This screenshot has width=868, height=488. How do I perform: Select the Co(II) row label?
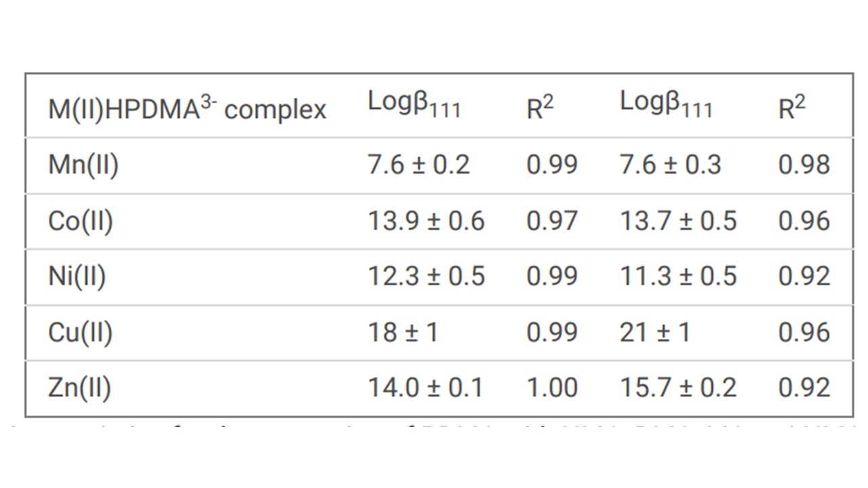tap(81, 221)
